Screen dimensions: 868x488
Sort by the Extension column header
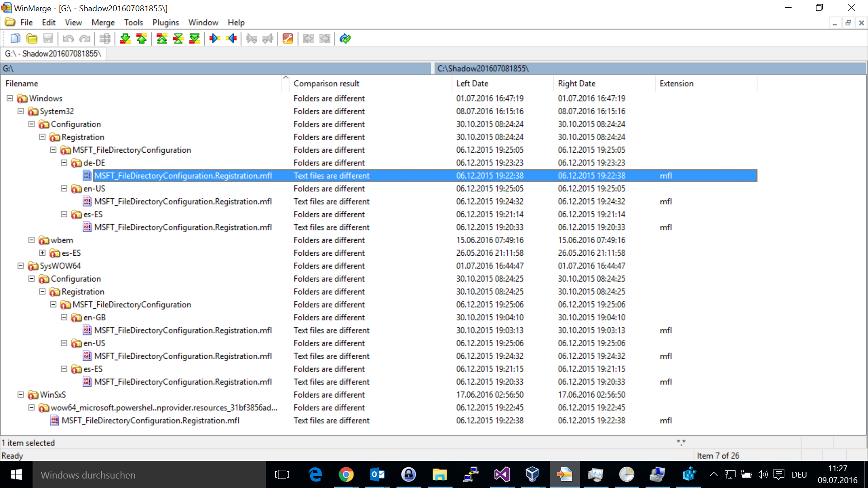[706, 84]
